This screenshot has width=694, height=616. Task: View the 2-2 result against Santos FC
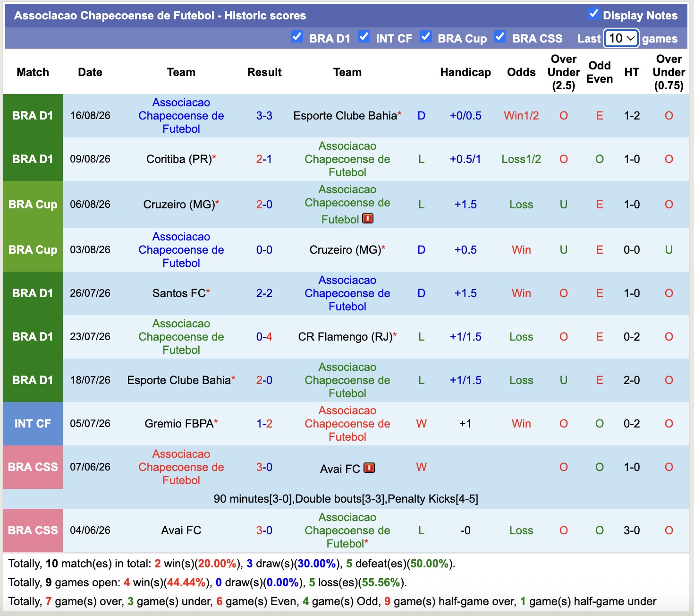coord(264,293)
